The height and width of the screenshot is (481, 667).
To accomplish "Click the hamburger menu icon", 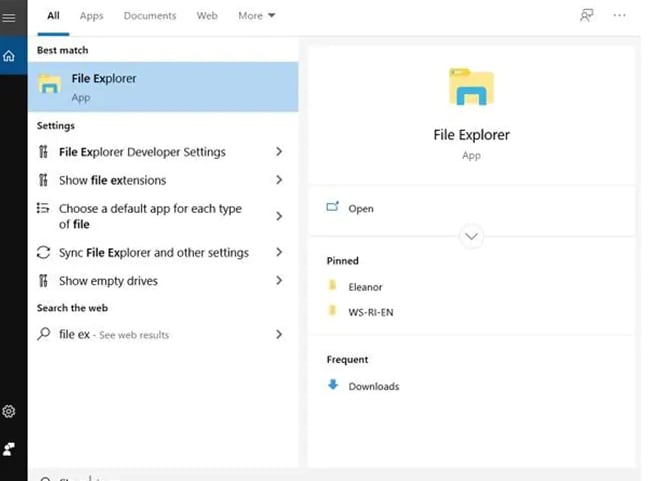I will click(x=9, y=17).
